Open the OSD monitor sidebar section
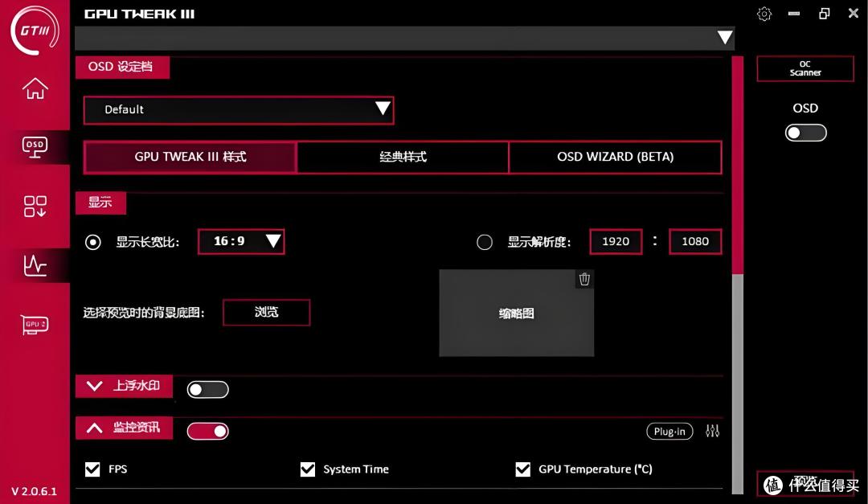This screenshot has height=504, width=868. 35,147
